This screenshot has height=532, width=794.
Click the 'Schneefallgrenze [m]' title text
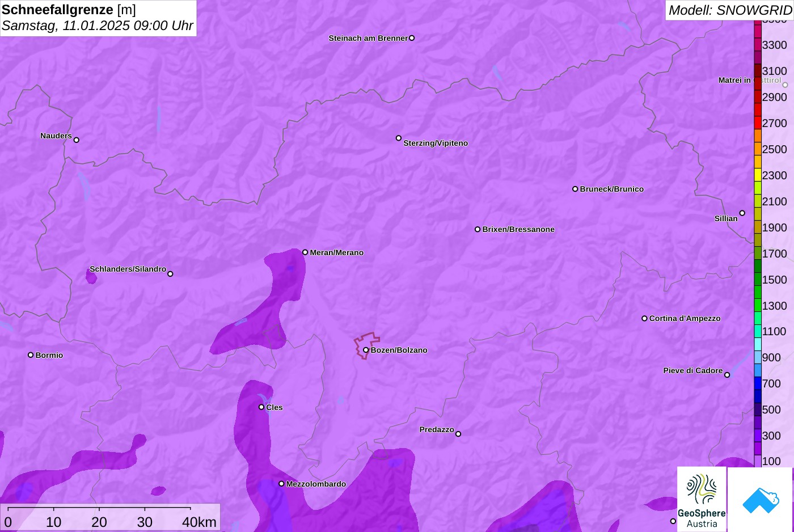69,10
